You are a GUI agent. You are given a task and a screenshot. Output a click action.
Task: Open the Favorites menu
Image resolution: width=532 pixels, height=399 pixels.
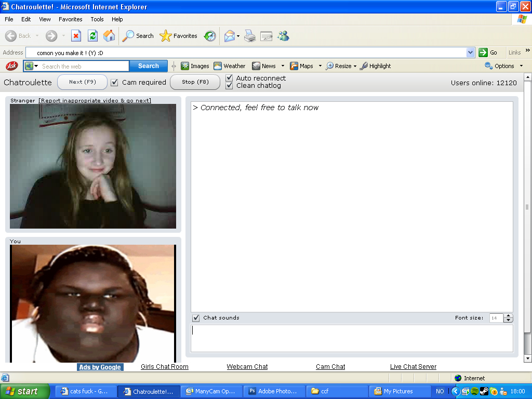(70, 19)
